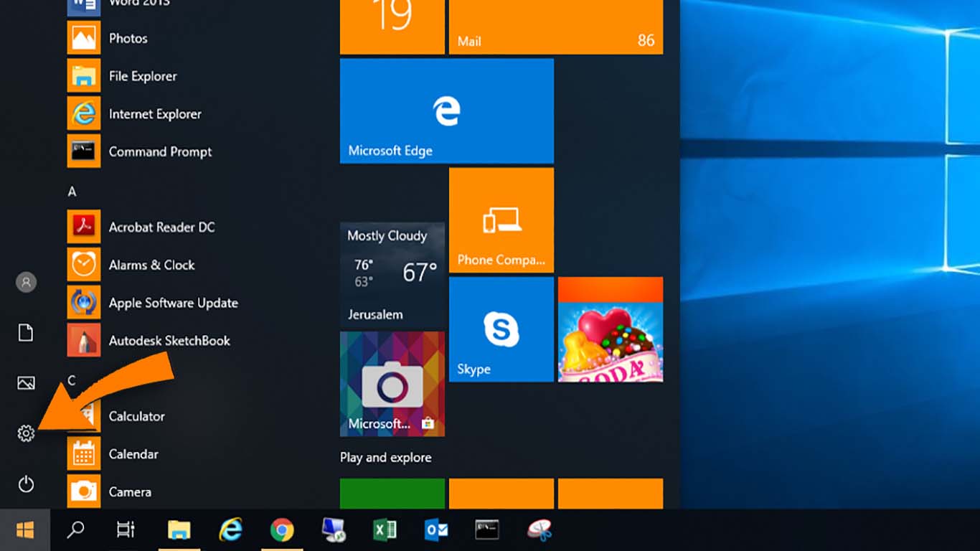Click the Task View taskbar button
Image resolution: width=980 pixels, height=551 pixels.
point(126,530)
